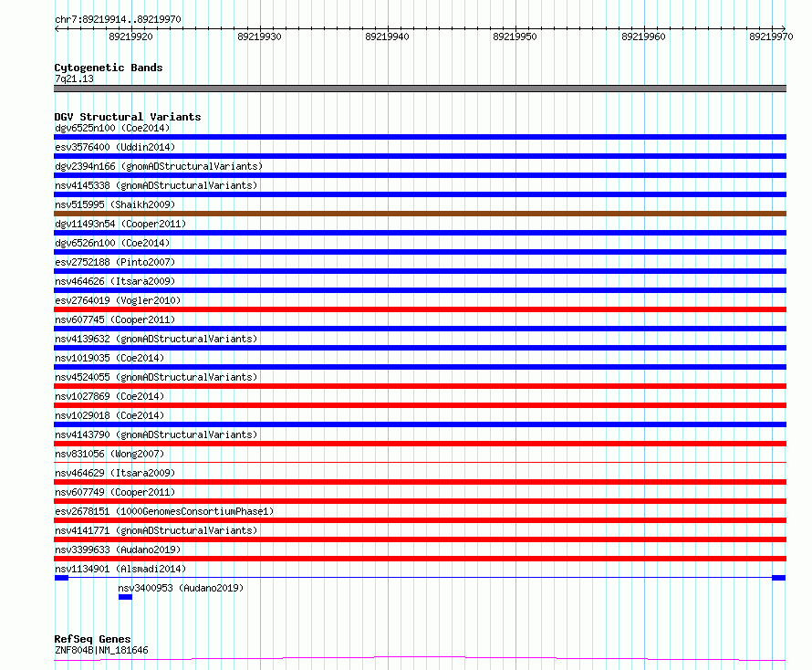The width and height of the screenshot is (812, 670).
Task: Open nsv4524055 gnomAD variant entry
Action: coord(156,377)
